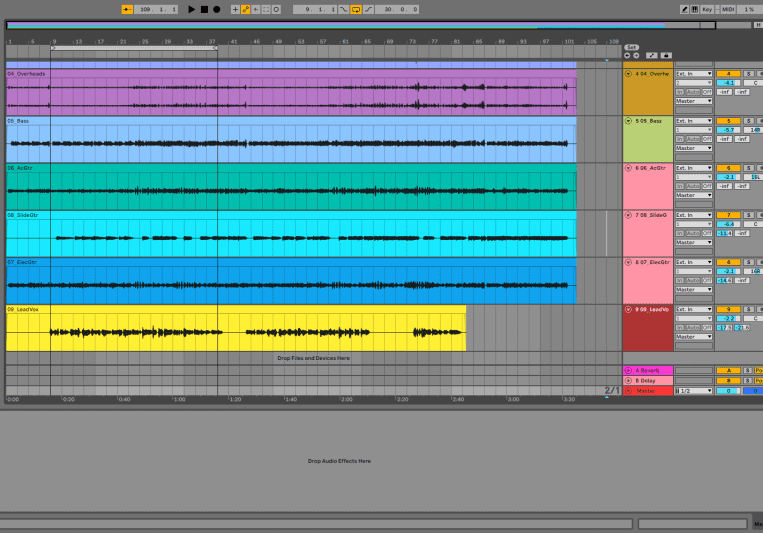Toggle Key Map Mode button

click(x=707, y=9)
